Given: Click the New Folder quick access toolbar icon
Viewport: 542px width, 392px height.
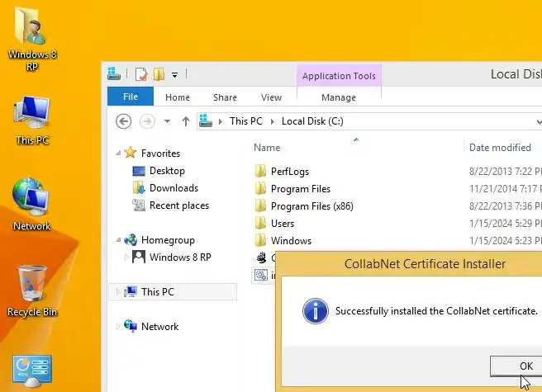Looking at the screenshot, I should click(x=159, y=74).
